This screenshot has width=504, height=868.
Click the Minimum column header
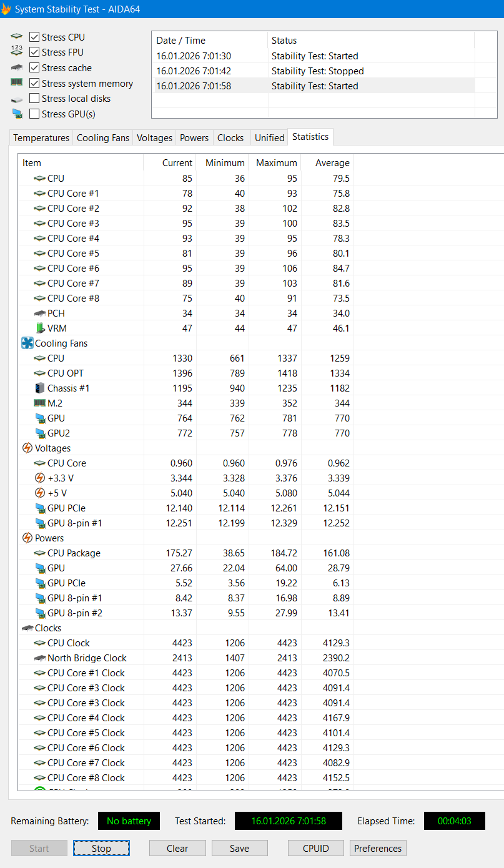coord(222,162)
